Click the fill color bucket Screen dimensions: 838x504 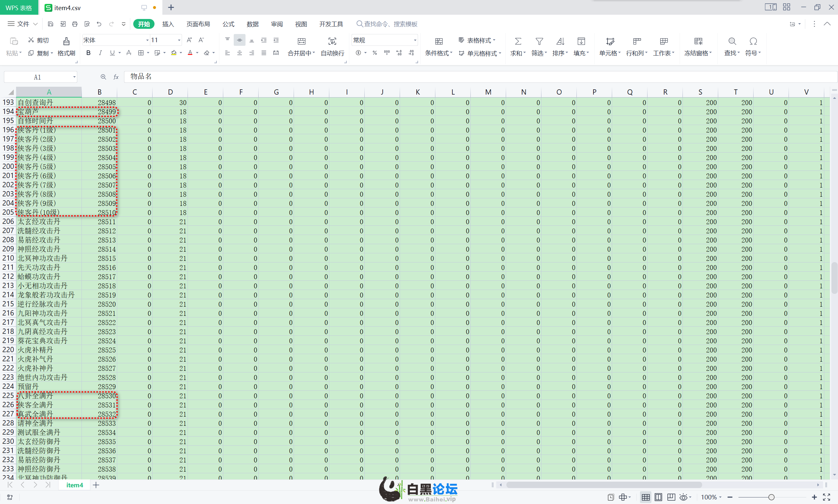tap(173, 53)
